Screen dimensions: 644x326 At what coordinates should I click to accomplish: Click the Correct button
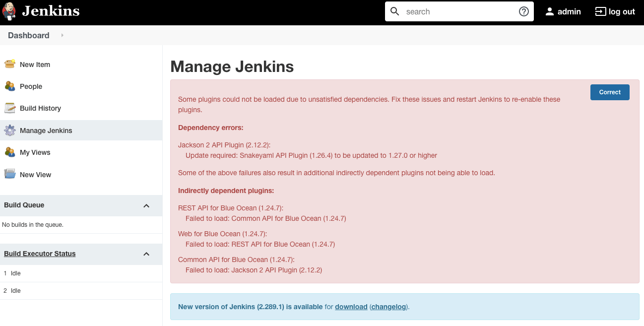tap(610, 92)
